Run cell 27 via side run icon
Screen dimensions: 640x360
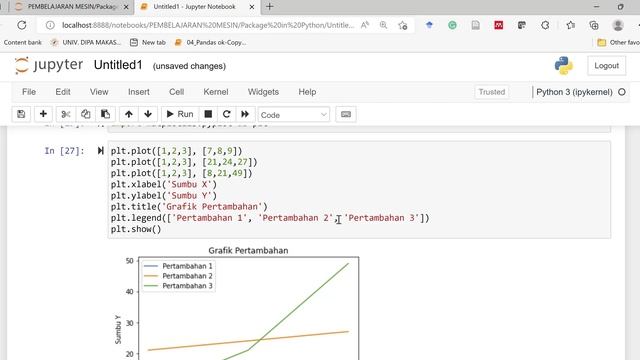pyautogui.click(x=100, y=151)
